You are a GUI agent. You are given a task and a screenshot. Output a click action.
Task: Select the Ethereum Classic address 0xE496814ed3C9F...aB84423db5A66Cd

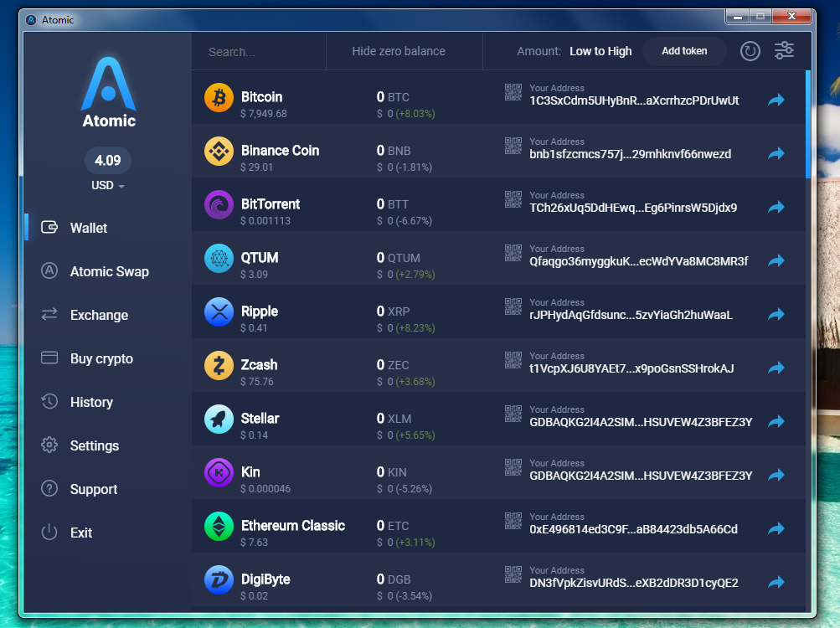pos(633,529)
